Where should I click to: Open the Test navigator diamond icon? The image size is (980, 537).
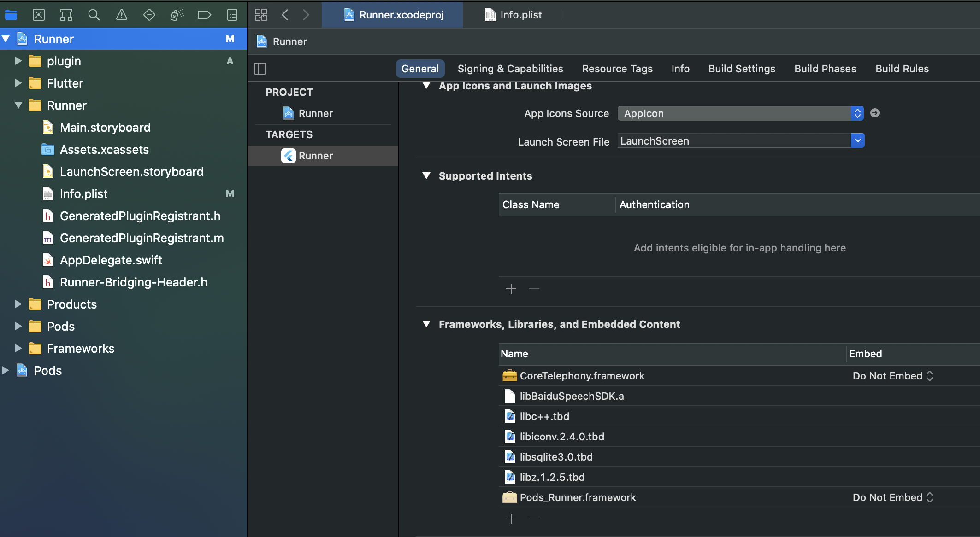[149, 15]
